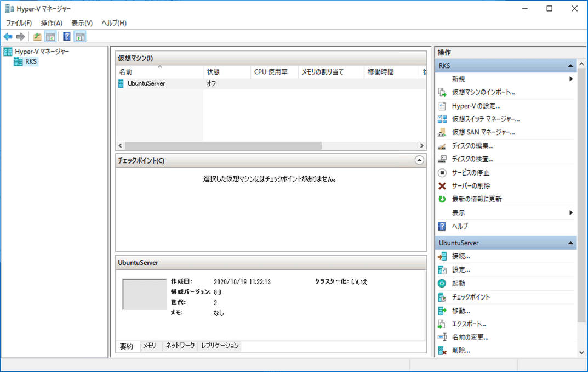Click actions pane scrollbar up arrow
588x372 pixels.
(x=581, y=64)
